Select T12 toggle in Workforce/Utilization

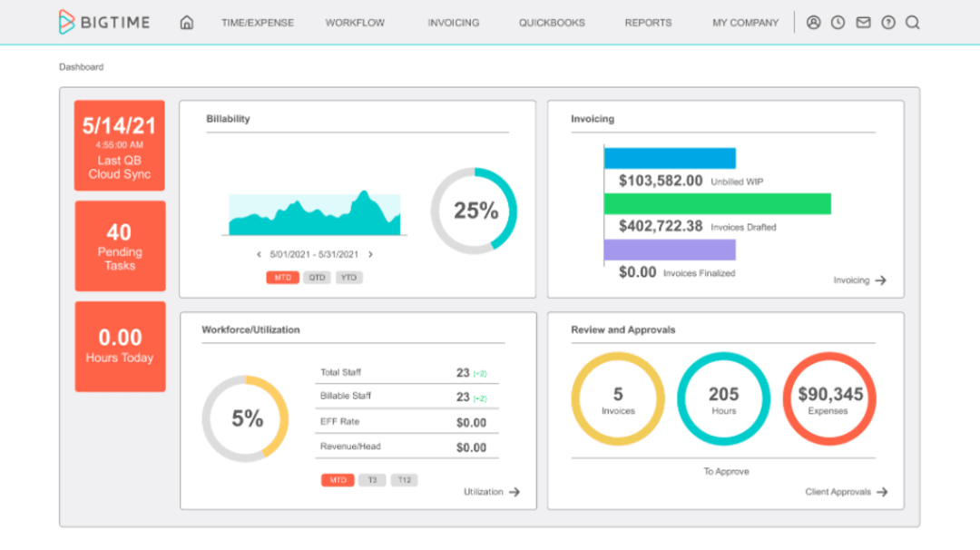coord(404,480)
